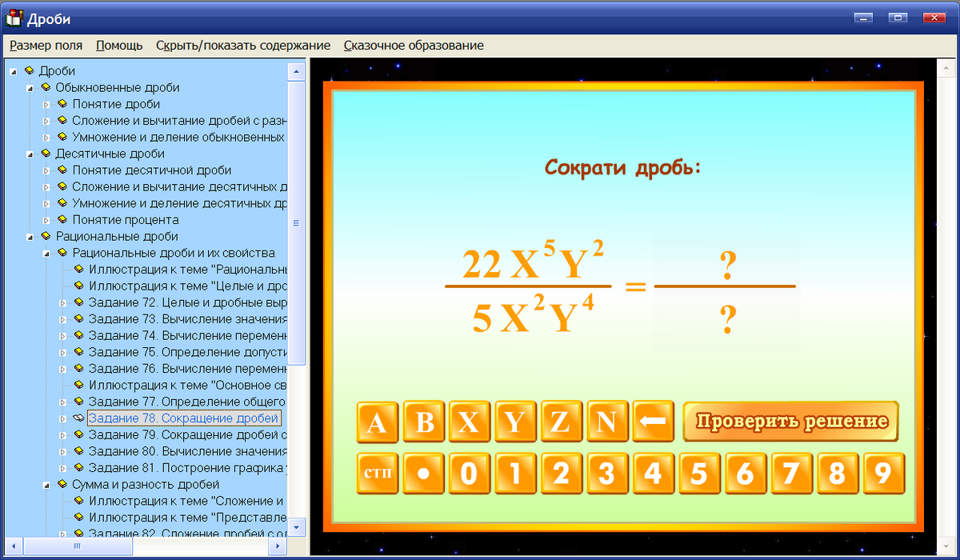Click the digit 9 key
The height and width of the screenshot is (560, 960).
click(x=883, y=474)
